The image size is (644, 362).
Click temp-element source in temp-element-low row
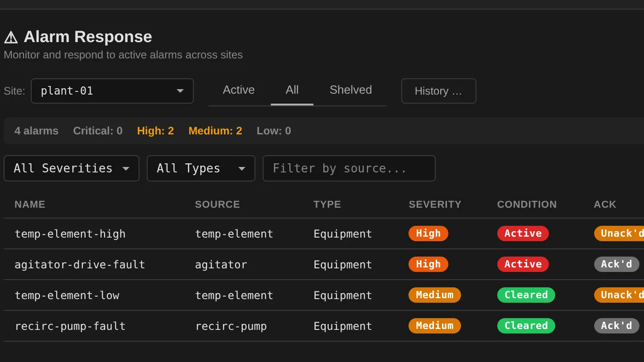tap(234, 295)
